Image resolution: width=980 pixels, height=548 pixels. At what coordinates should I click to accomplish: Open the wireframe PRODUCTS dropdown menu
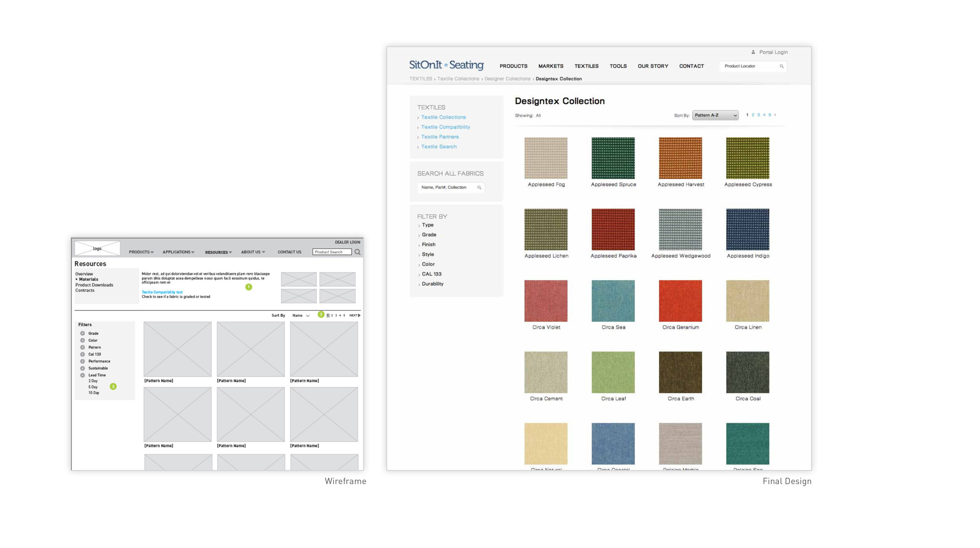[x=141, y=252]
